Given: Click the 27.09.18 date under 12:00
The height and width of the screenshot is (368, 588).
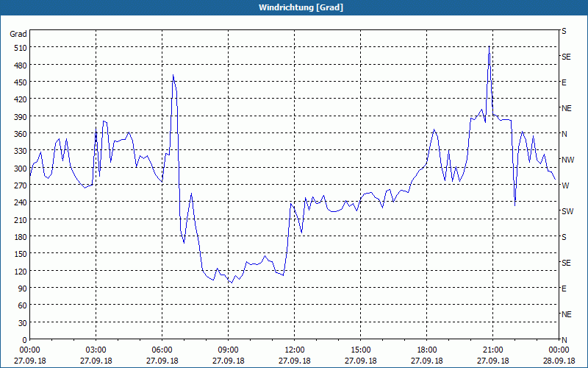Looking at the screenshot, I should click(x=295, y=361).
